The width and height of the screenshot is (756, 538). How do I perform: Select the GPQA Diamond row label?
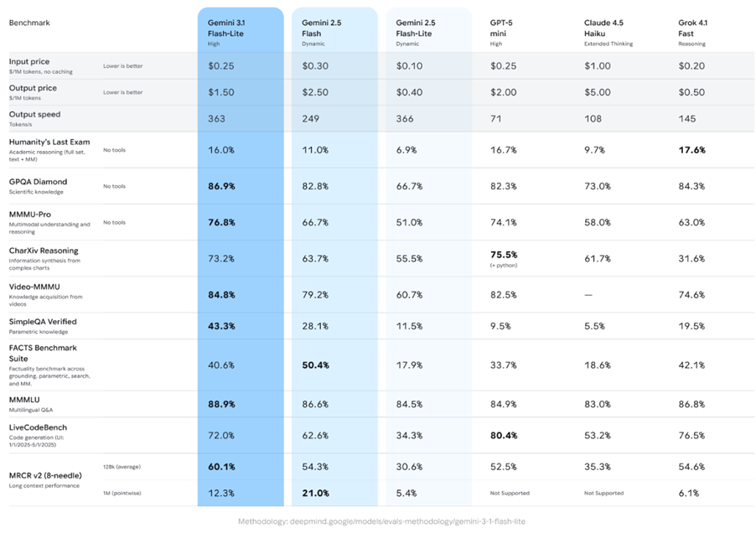(x=38, y=182)
